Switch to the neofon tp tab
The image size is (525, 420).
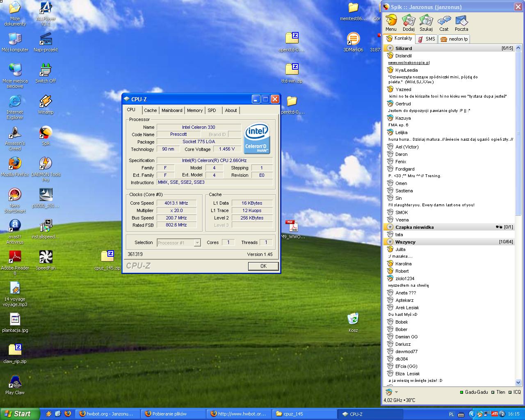coord(454,39)
